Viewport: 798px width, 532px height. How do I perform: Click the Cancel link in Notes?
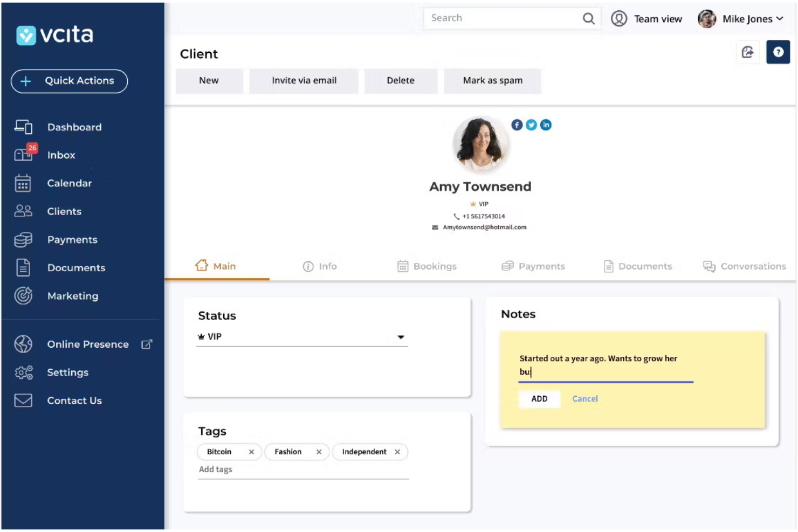pos(585,399)
